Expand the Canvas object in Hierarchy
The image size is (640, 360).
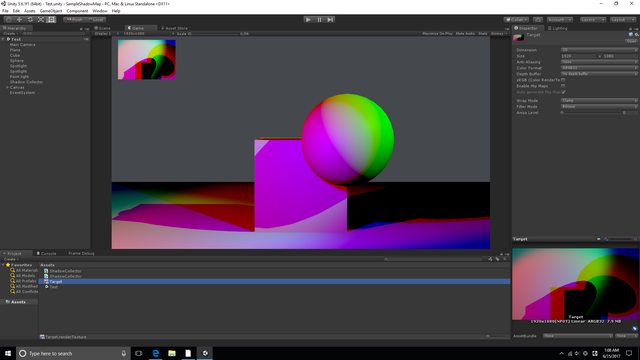[x=7, y=87]
